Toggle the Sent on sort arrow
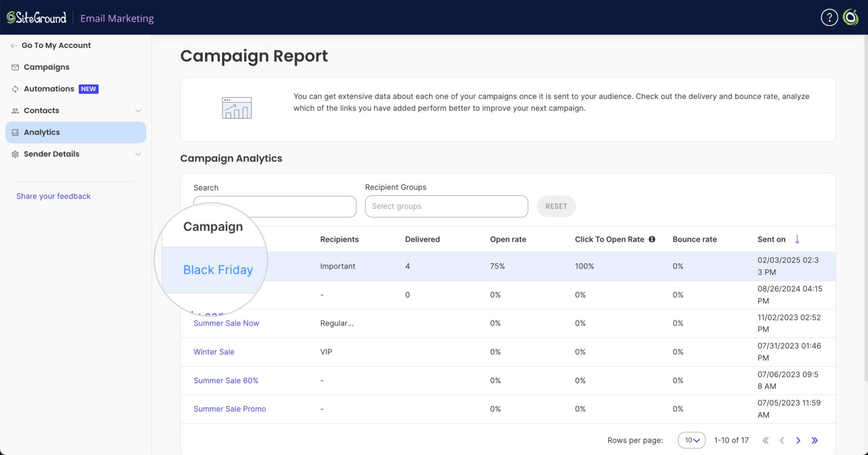 tap(797, 239)
